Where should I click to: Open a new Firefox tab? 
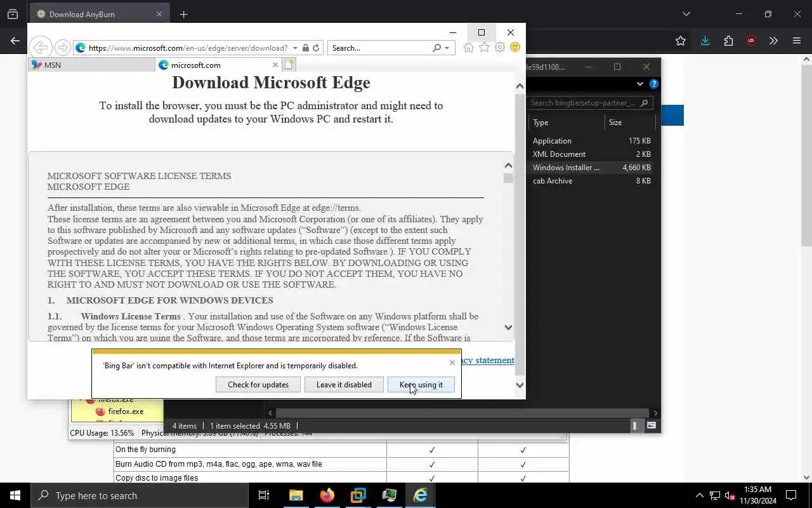tap(183, 14)
